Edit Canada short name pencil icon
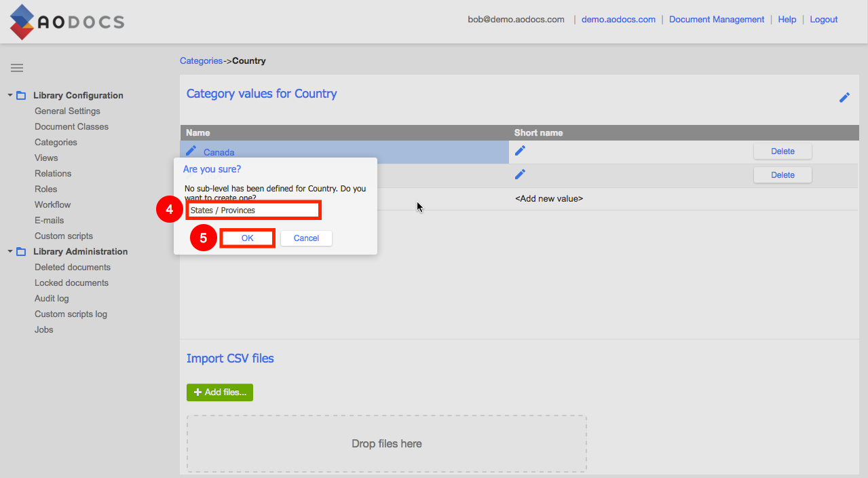868x478 pixels. (520, 151)
